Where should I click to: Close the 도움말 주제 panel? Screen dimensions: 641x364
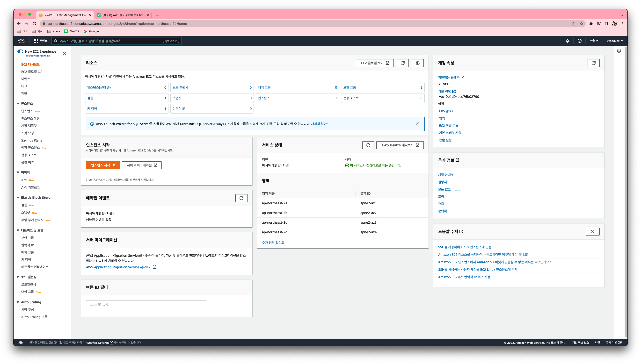coord(592,231)
